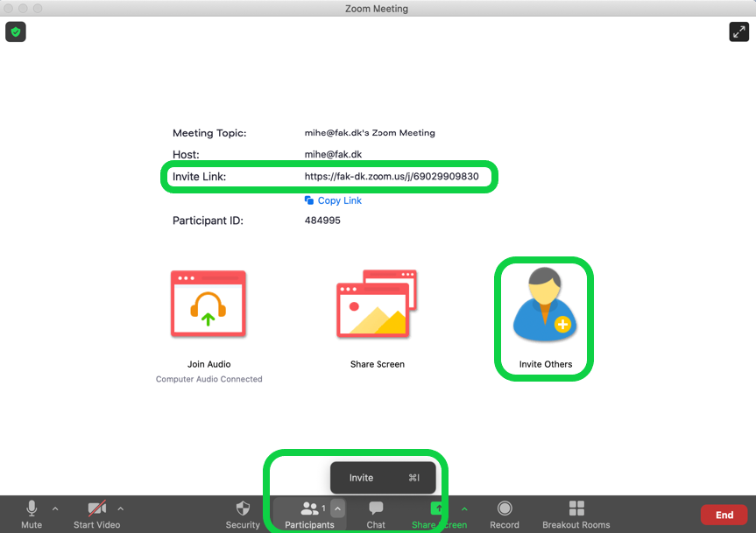Choose Invite from the popup menu

383,478
